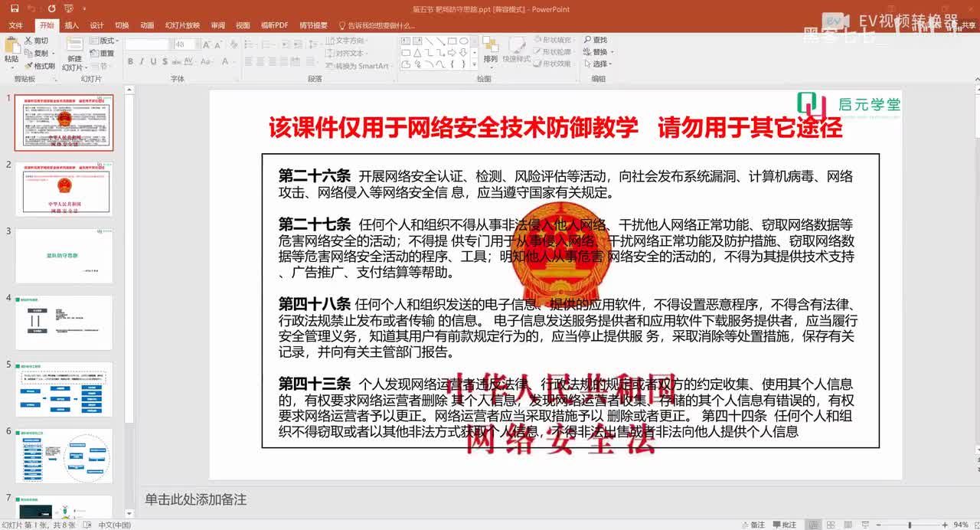This screenshot has width=980, height=530.
Task: Click the Redo icon in quick access toolbar
Action: point(51,9)
